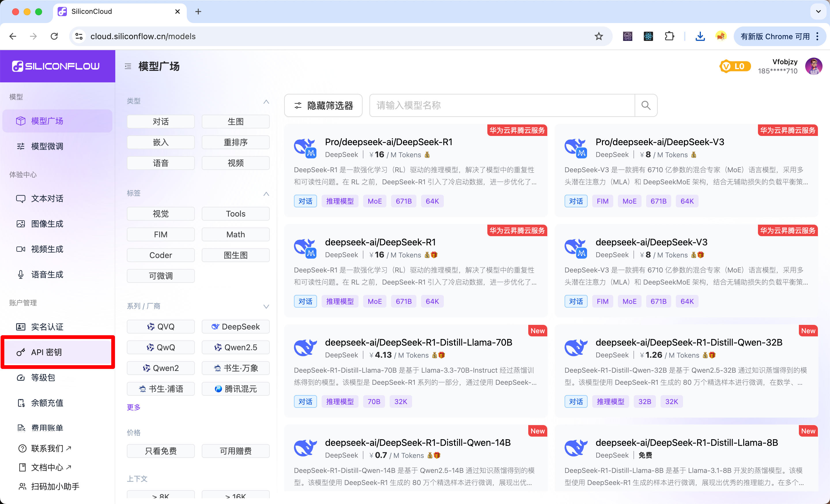Open the React DevTools extension icon
The image size is (830, 504).
(648, 36)
